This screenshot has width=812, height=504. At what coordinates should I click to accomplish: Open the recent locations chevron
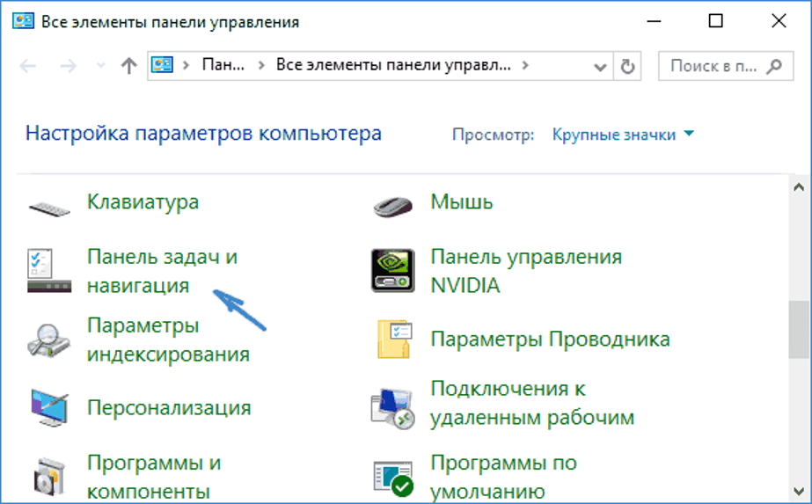[99, 66]
